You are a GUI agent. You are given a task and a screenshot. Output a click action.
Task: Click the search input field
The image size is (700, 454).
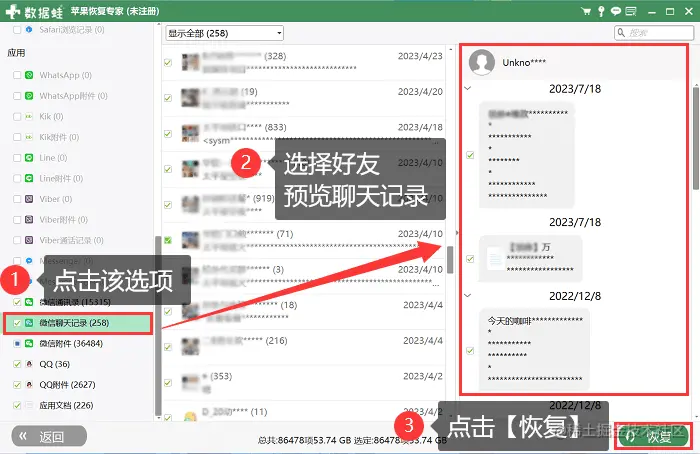pyautogui.click(x=654, y=33)
